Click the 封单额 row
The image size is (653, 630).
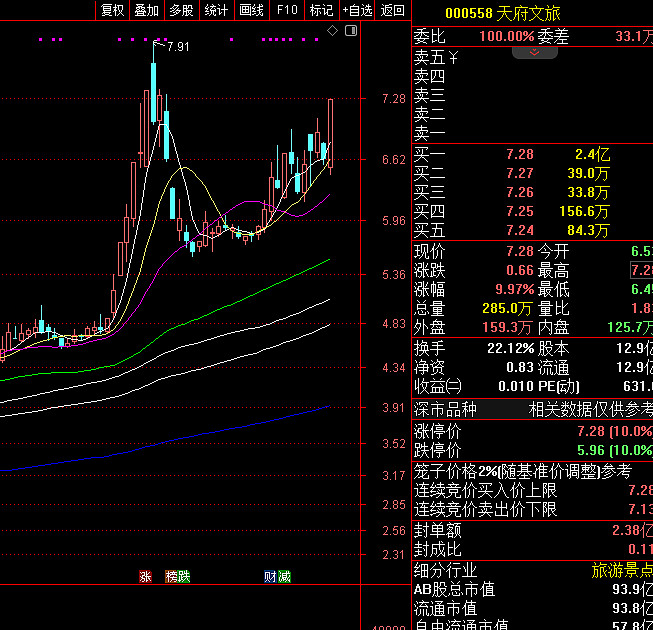[x=533, y=530]
